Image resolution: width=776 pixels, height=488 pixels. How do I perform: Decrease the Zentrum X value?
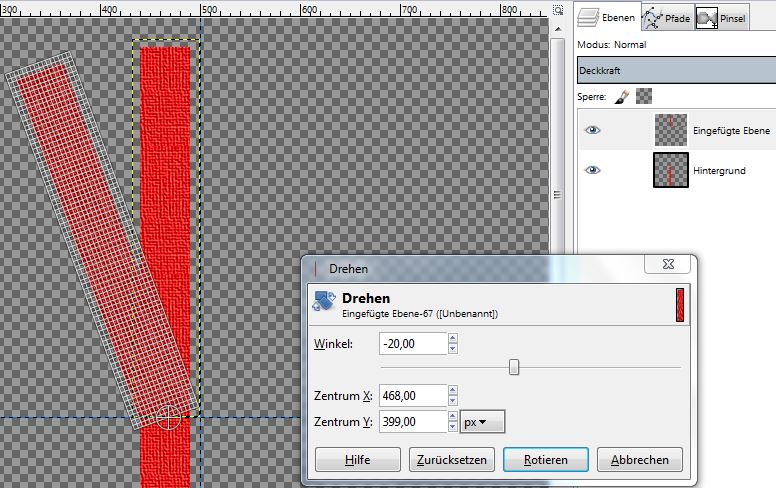coord(453,402)
